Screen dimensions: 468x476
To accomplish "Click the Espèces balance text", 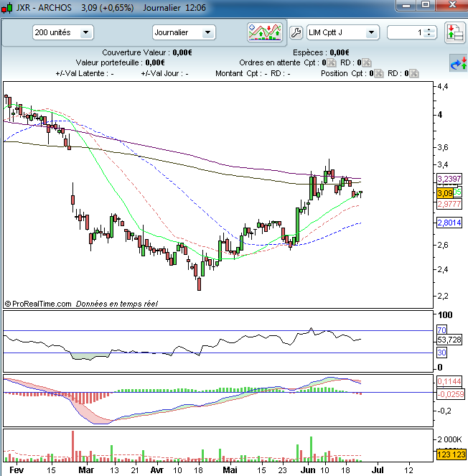I will 321,52.
